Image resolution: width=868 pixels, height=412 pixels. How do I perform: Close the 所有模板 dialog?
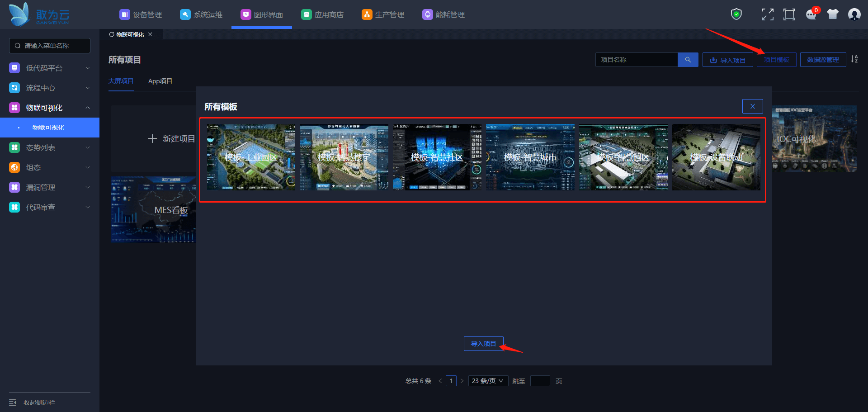pyautogui.click(x=752, y=106)
